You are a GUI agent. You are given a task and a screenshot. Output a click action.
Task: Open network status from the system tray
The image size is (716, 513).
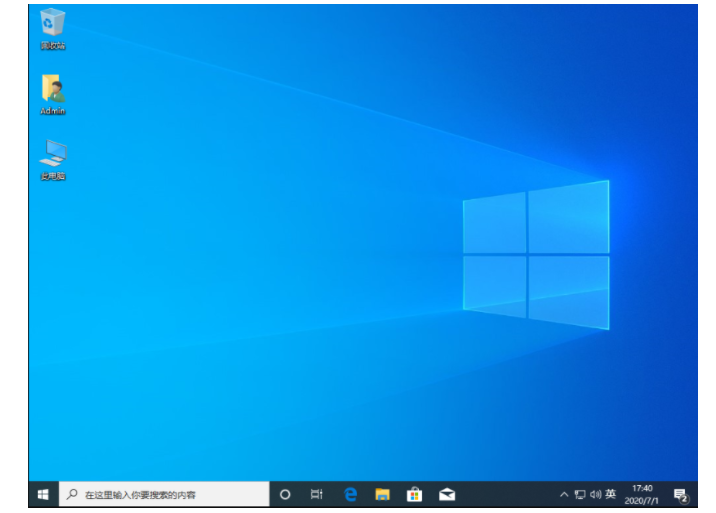click(x=579, y=494)
